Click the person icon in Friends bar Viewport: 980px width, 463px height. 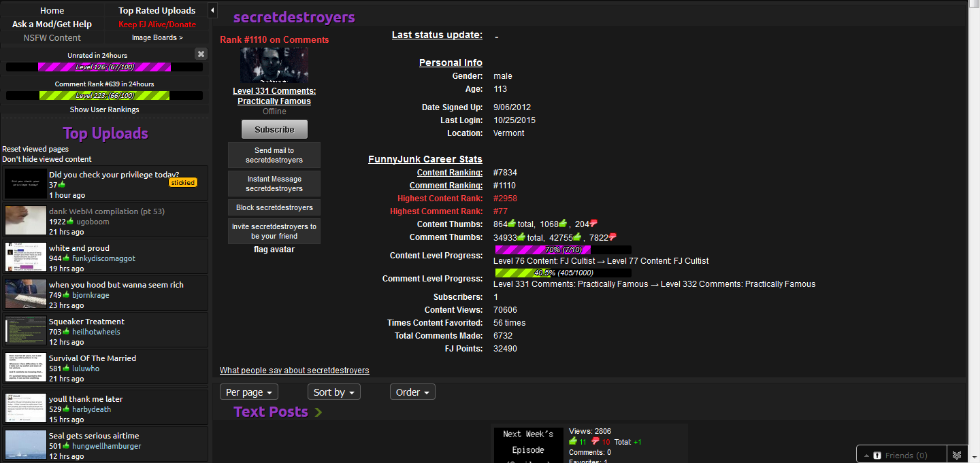877,456
